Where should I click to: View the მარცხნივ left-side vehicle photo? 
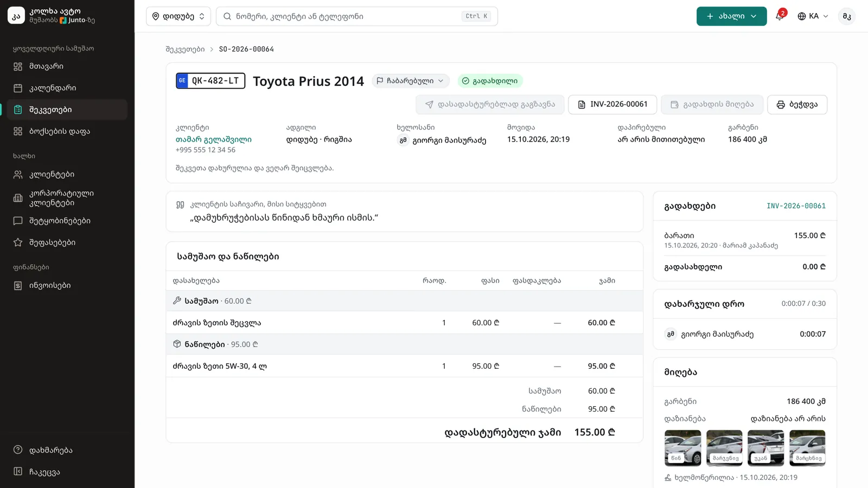(807, 448)
